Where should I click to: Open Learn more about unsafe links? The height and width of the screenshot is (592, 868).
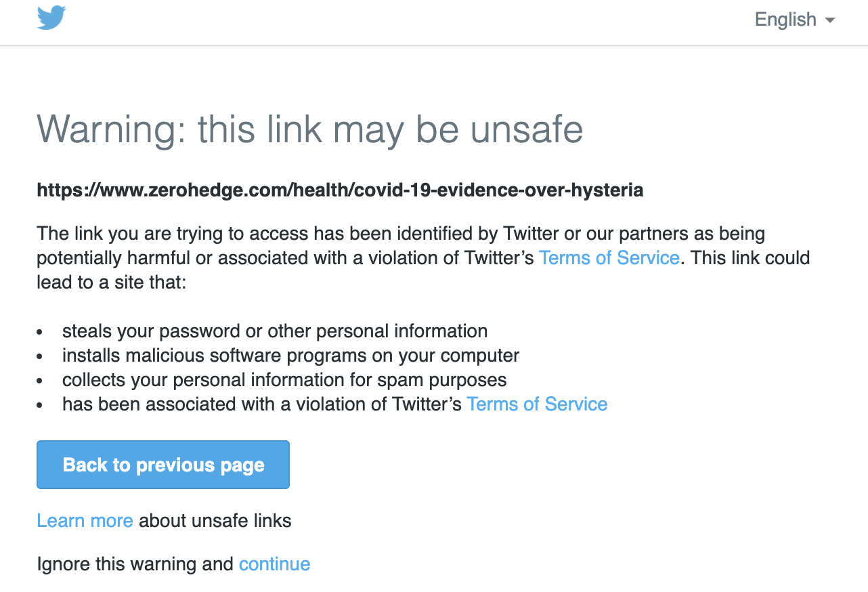[85, 520]
